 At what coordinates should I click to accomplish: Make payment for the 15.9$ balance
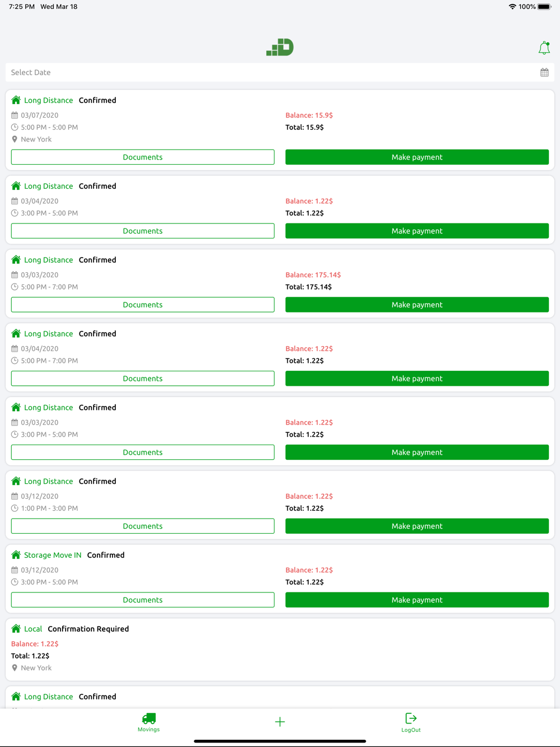pos(417,157)
